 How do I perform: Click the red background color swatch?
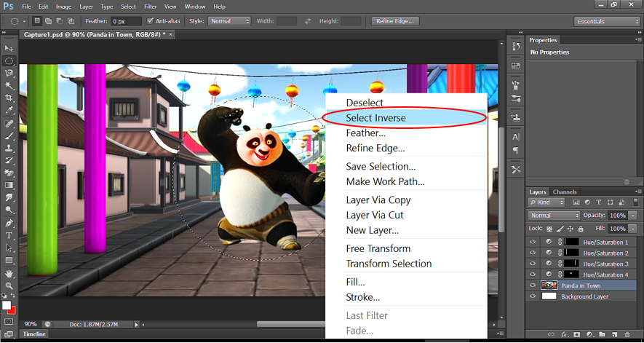tap(12, 310)
